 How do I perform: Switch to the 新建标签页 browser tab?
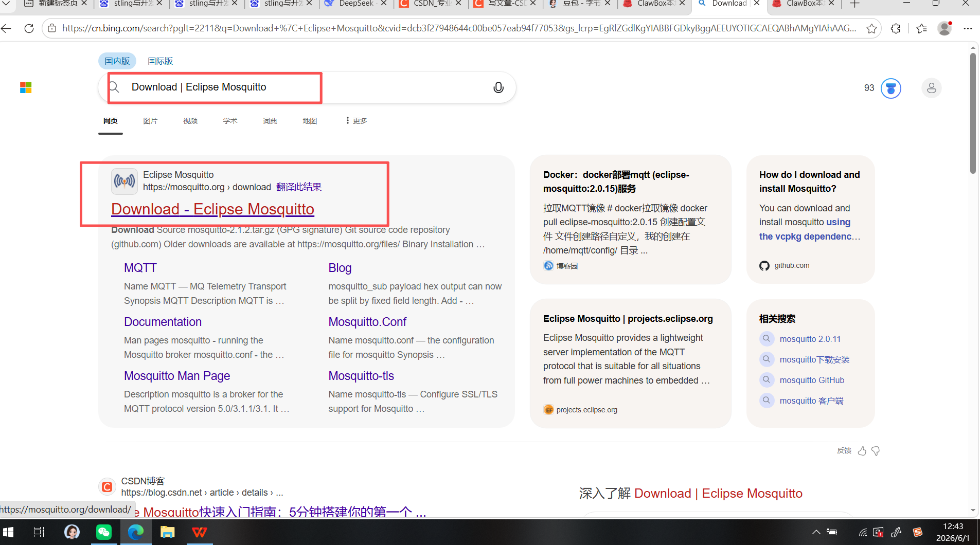(x=57, y=4)
